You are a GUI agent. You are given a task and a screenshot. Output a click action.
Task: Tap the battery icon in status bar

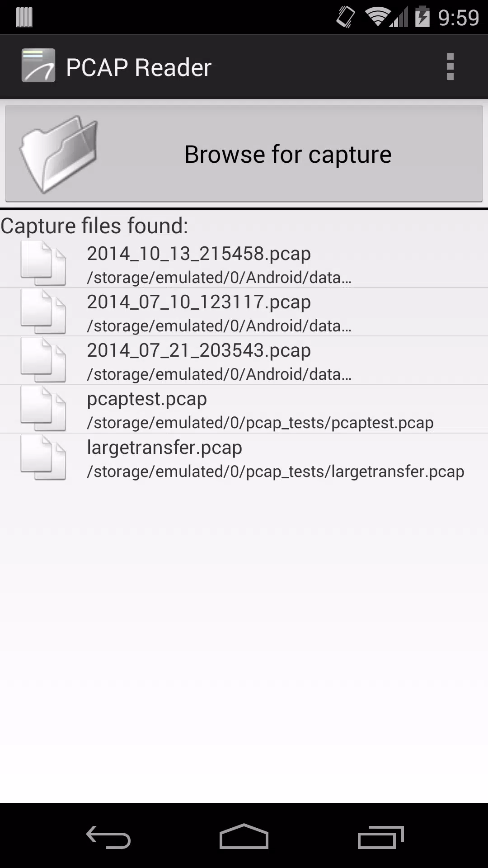[x=422, y=17]
